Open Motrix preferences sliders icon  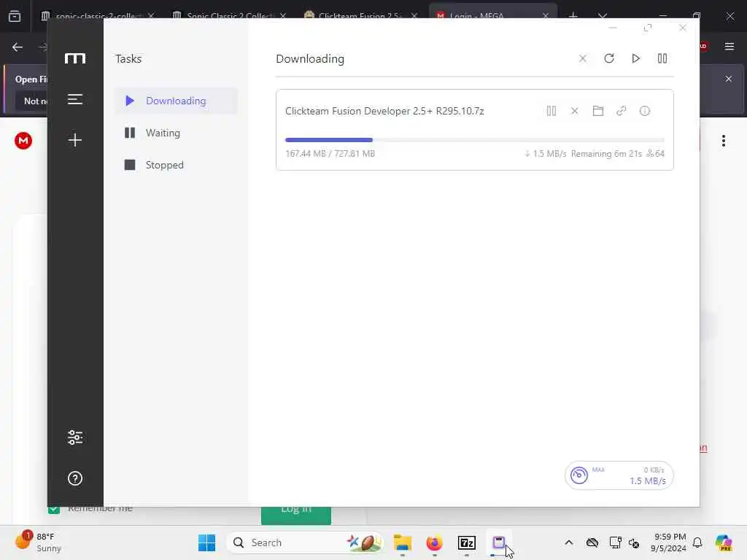click(x=75, y=437)
